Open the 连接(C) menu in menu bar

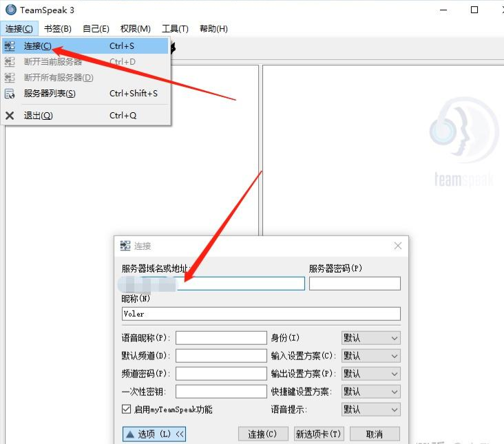(x=19, y=29)
